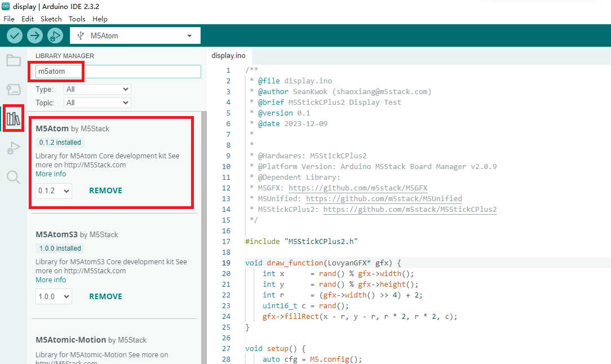Click the Verify sketch checkmark icon
611x364 pixels.
point(15,35)
